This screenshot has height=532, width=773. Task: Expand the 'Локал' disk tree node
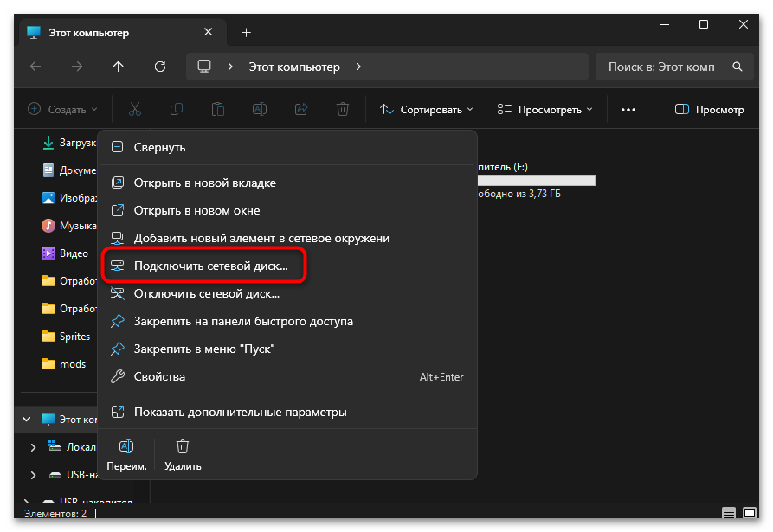[33, 447]
